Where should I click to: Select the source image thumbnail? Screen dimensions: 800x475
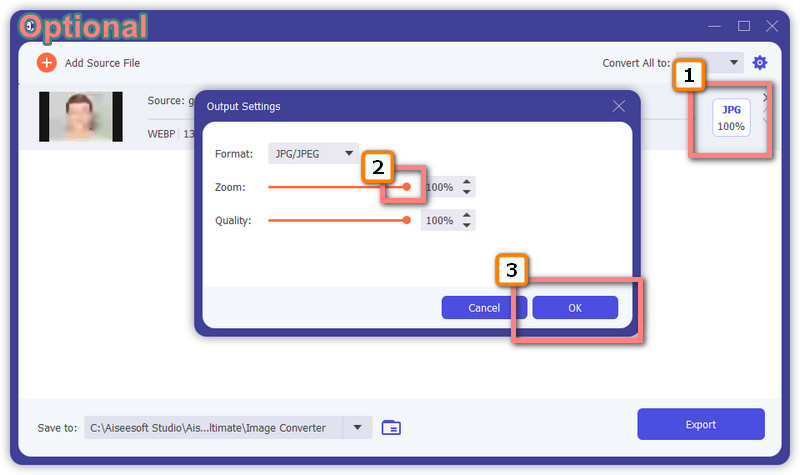click(80, 117)
